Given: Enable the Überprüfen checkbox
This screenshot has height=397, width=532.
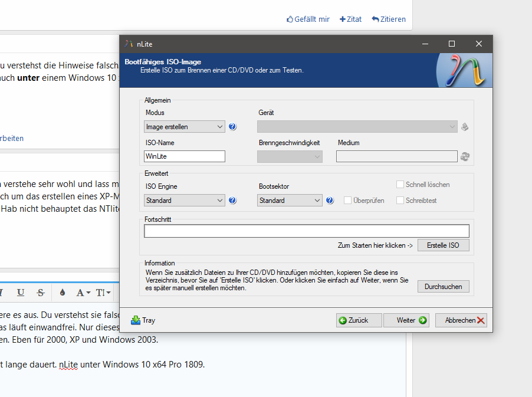Looking at the screenshot, I should [347, 200].
